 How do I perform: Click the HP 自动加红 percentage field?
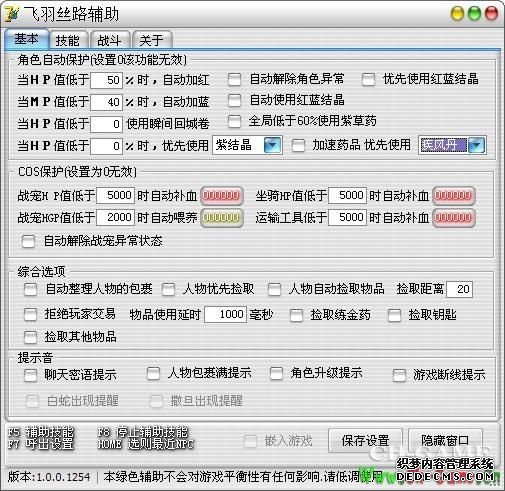(x=106, y=80)
